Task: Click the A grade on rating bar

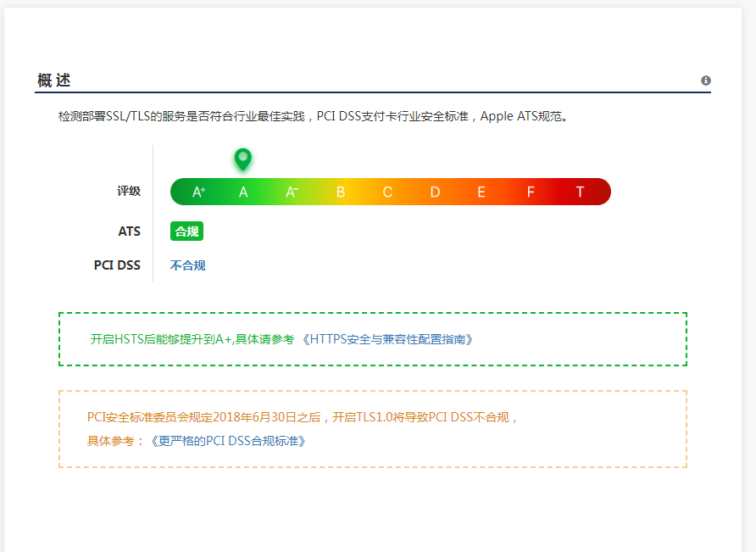Action: pyautogui.click(x=243, y=192)
